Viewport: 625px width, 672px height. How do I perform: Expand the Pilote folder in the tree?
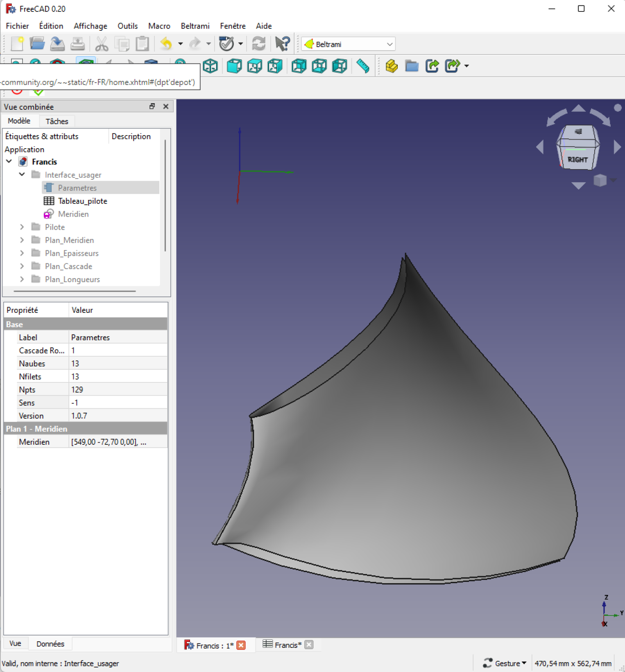(x=22, y=227)
